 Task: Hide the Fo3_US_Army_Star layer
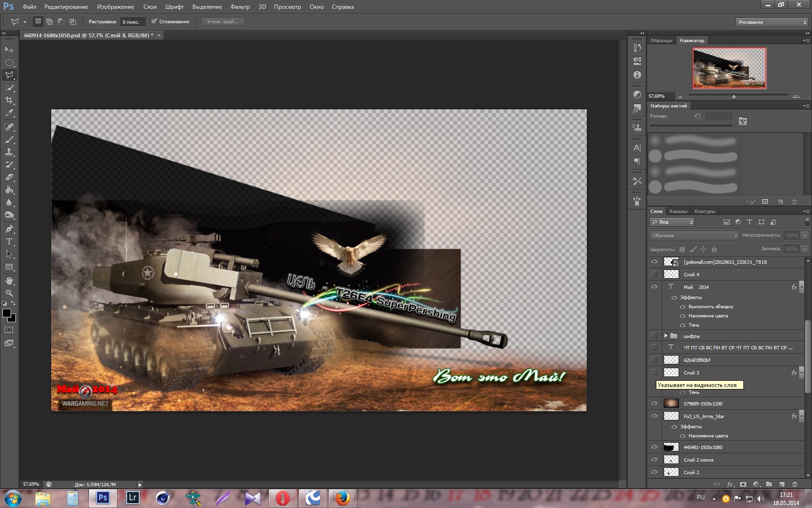coord(654,416)
